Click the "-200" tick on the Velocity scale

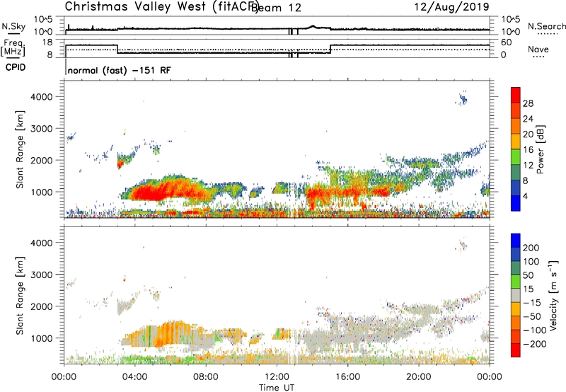(x=534, y=344)
